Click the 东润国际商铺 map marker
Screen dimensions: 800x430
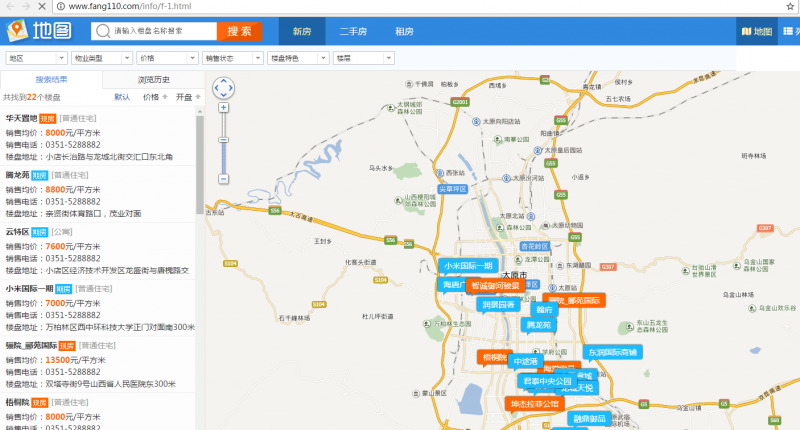pos(612,352)
